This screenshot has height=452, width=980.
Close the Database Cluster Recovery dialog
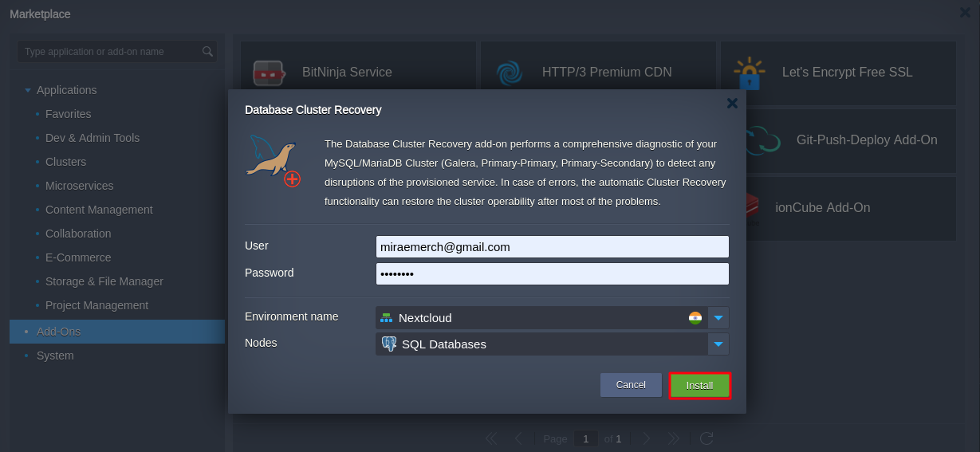click(732, 103)
